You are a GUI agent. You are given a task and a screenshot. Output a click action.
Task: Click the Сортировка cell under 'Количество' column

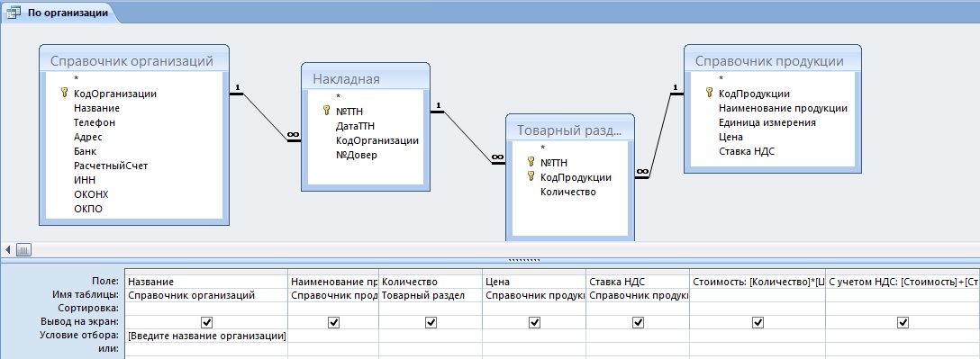point(431,309)
